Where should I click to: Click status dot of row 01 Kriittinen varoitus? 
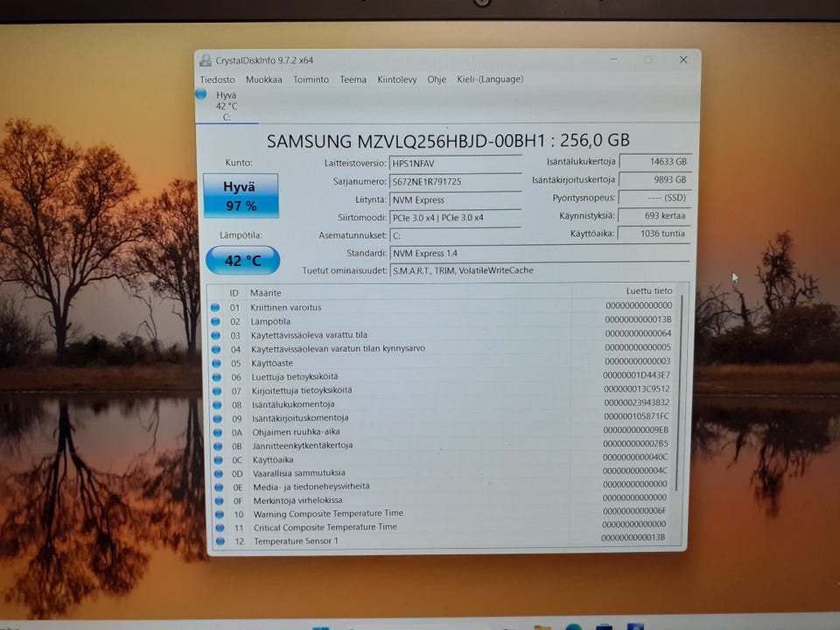coord(215,307)
